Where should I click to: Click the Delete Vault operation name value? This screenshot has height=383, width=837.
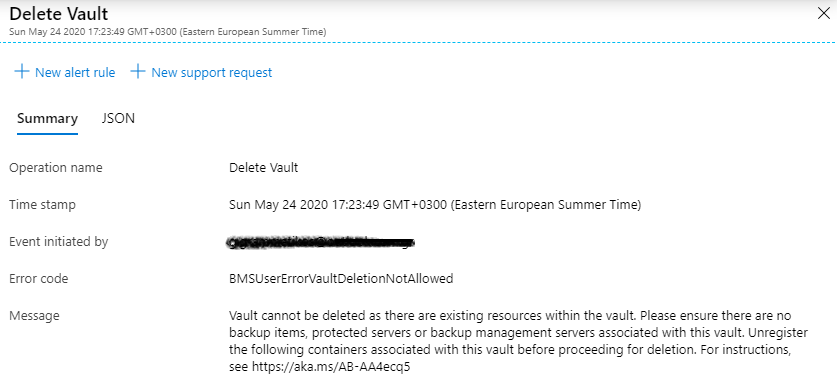pos(264,168)
